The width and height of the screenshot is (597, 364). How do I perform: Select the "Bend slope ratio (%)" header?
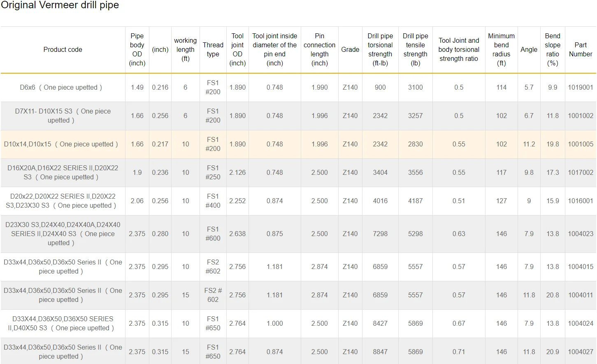pyautogui.click(x=552, y=49)
